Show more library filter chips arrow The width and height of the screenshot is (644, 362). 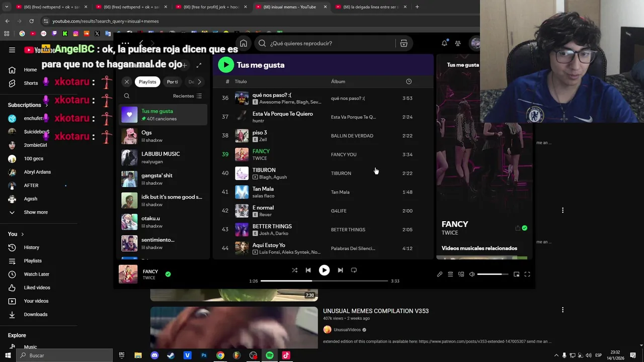click(x=199, y=81)
